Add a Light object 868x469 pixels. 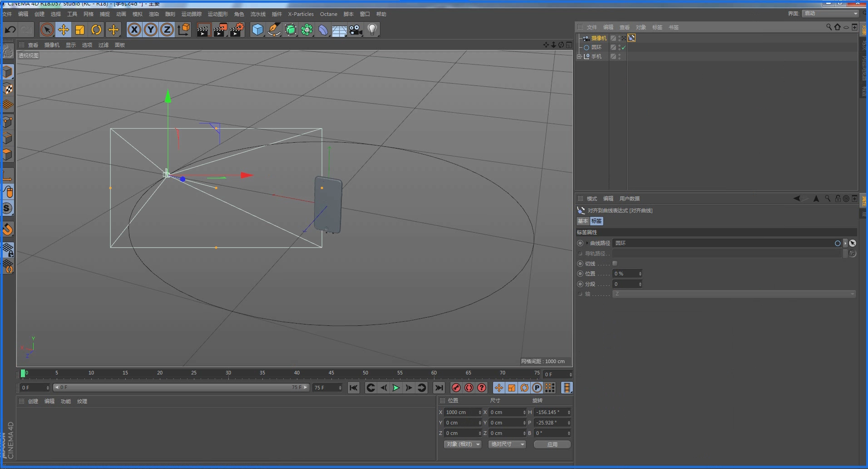pos(372,30)
